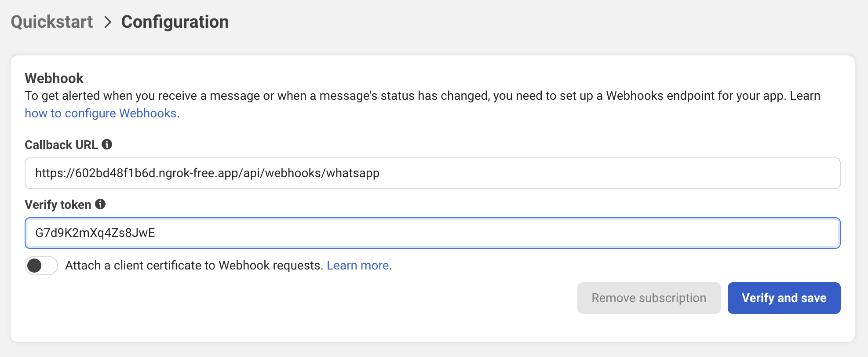Navigate back using the Quickstart breadcrumb
The height and width of the screenshot is (357, 868).
coord(52,21)
